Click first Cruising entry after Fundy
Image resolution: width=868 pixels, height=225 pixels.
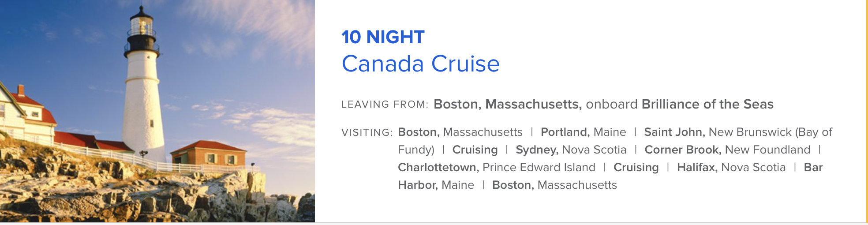click(475, 150)
